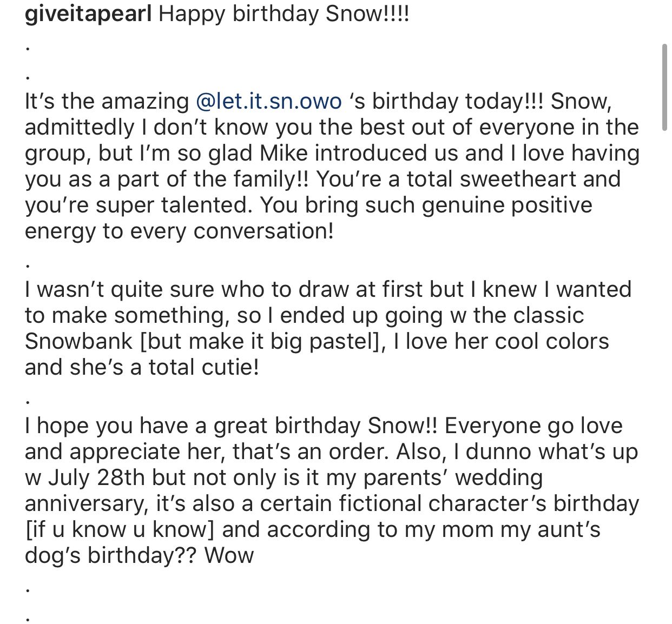Click the vertical scrollbar thumb

pyautogui.click(x=664, y=88)
